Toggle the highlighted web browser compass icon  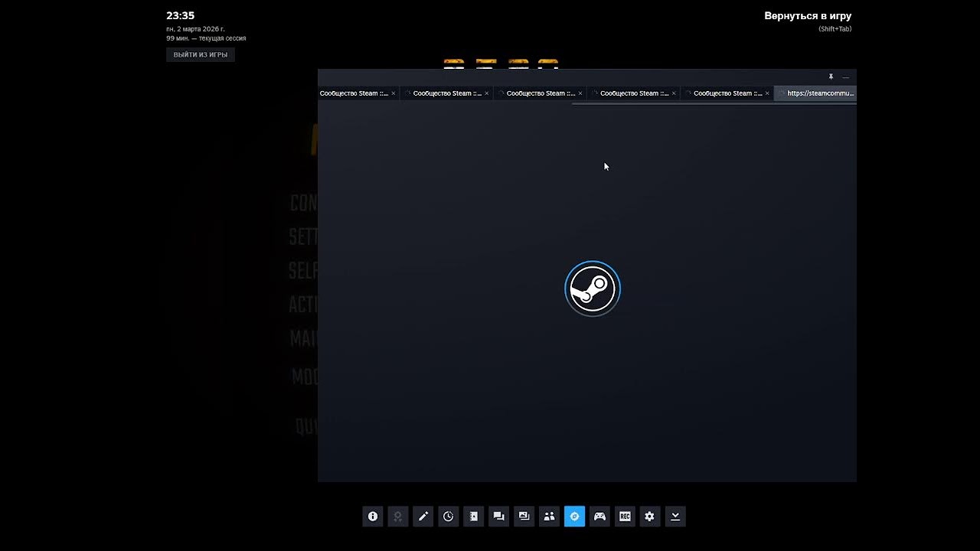[x=575, y=517]
